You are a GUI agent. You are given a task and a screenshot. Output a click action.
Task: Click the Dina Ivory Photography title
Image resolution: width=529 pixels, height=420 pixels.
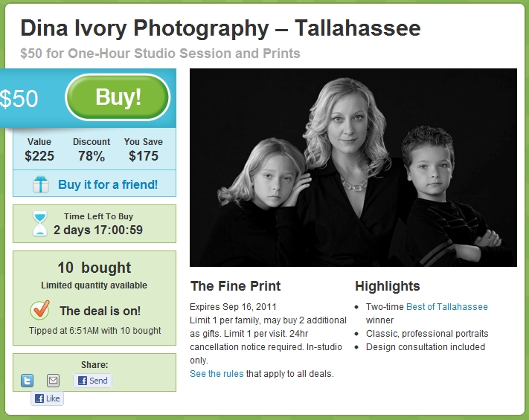220,29
